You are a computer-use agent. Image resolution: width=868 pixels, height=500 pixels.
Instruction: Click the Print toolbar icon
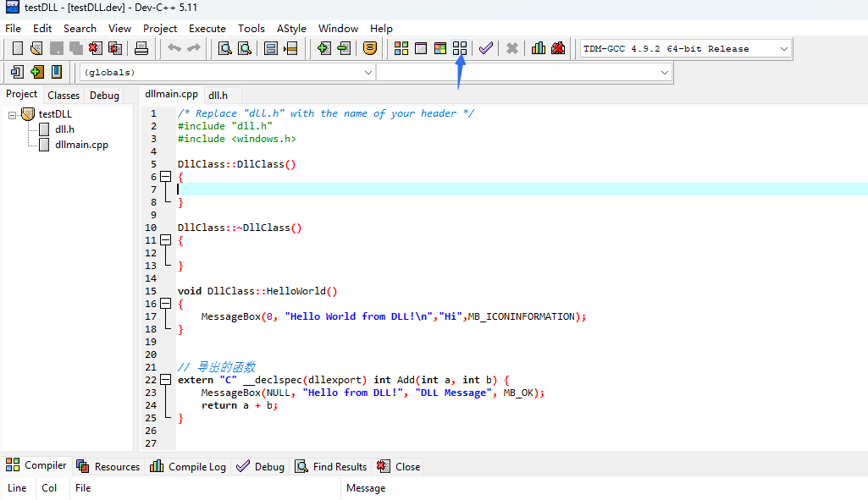(141, 49)
